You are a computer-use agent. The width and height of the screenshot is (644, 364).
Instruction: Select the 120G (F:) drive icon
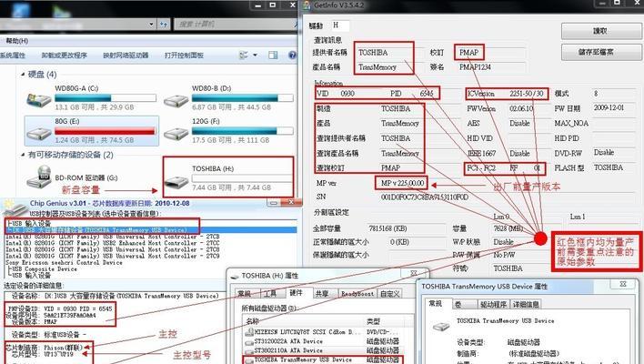pyautogui.click(x=176, y=133)
